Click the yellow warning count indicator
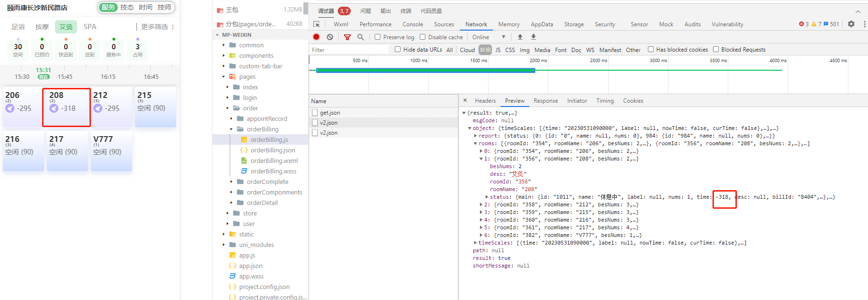The width and height of the screenshot is (868, 300). point(816,24)
